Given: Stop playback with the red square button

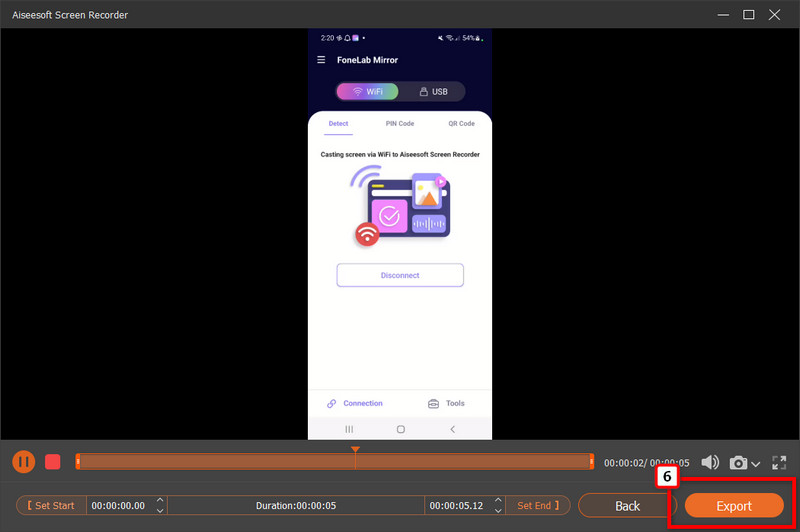Looking at the screenshot, I should coord(53,462).
